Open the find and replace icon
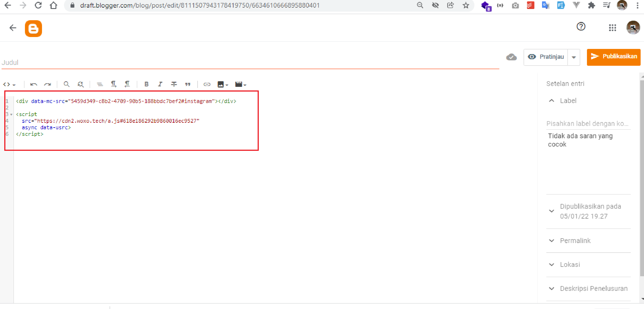The height and width of the screenshot is (309, 644). pos(80,84)
